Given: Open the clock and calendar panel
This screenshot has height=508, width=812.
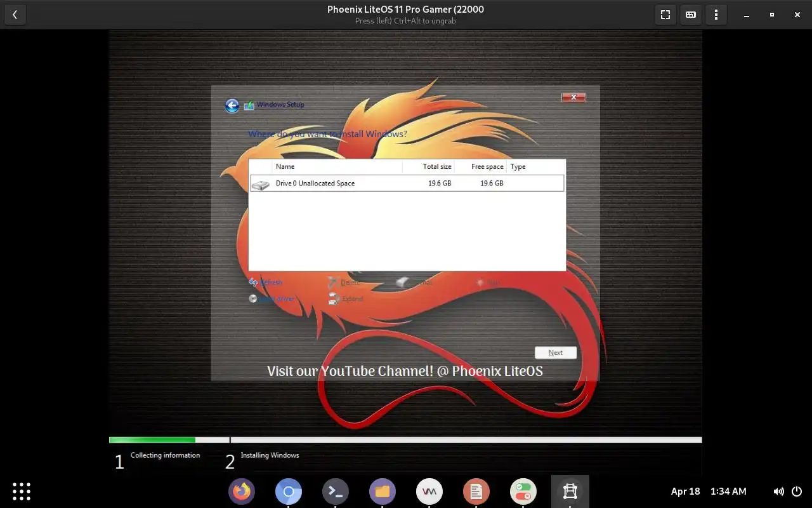Looking at the screenshot, I should [709, 491].
